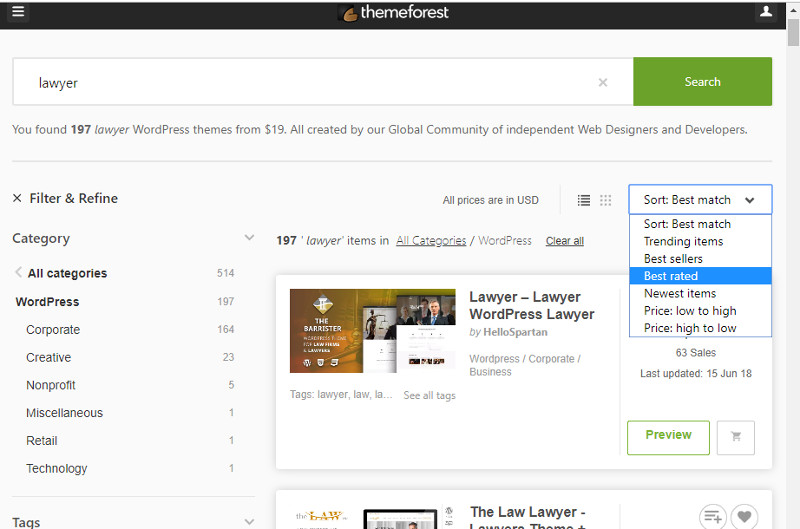Click the Preview button
Image resolution: width=800 pixels, height=529 pixels.
click(x=668, y=437)
